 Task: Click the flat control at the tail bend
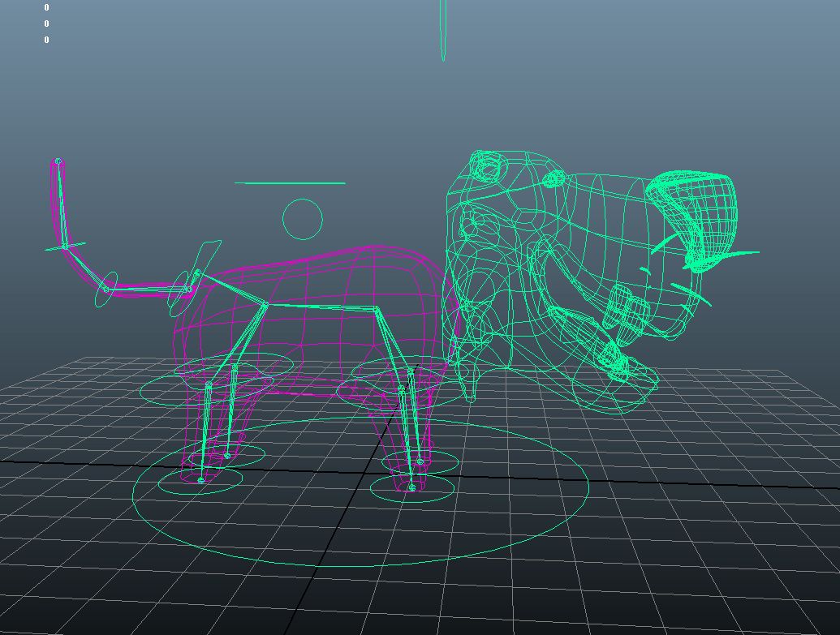(65, 247)
